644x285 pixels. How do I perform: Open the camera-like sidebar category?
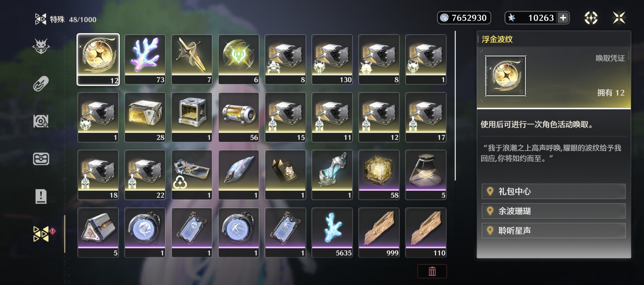(41, 121)
